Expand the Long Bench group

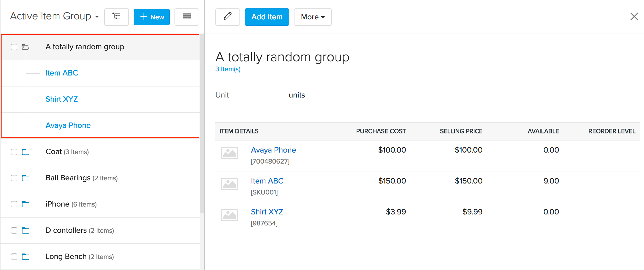click(66, 256)
